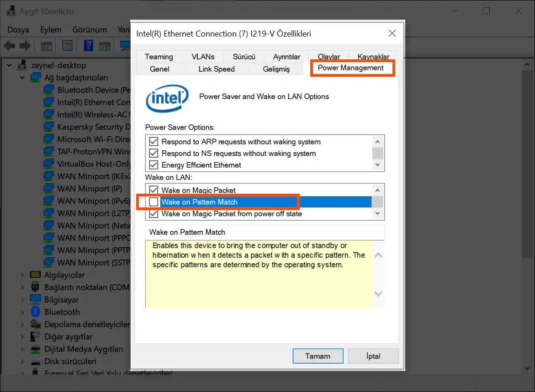Select the Kaspersky Security adapter entry
535x392 pixels.
(94, 127)
